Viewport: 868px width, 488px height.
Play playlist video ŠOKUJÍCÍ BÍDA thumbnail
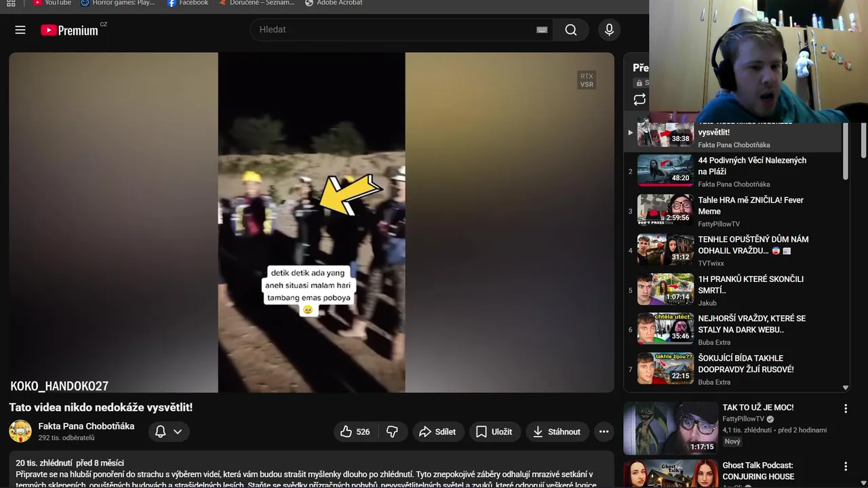point(665,368)
